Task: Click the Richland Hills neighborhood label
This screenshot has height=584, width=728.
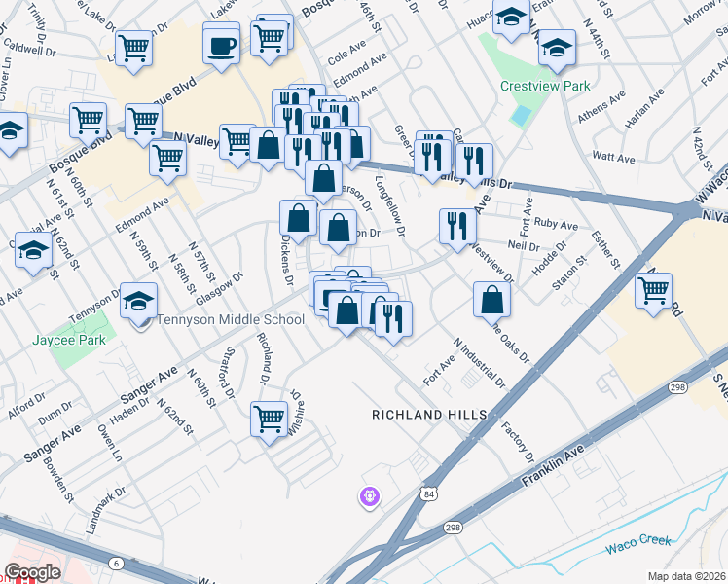Action: (429, 415)
